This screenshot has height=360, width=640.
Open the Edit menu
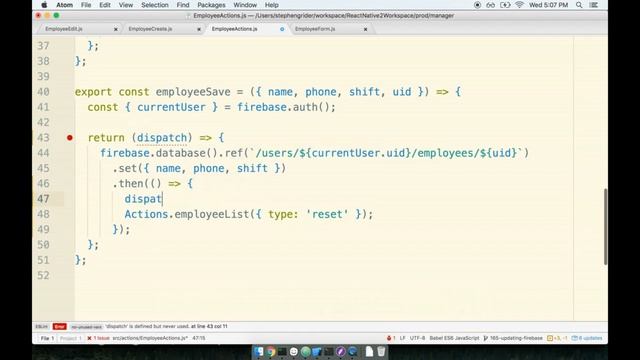tap(105, 5)
